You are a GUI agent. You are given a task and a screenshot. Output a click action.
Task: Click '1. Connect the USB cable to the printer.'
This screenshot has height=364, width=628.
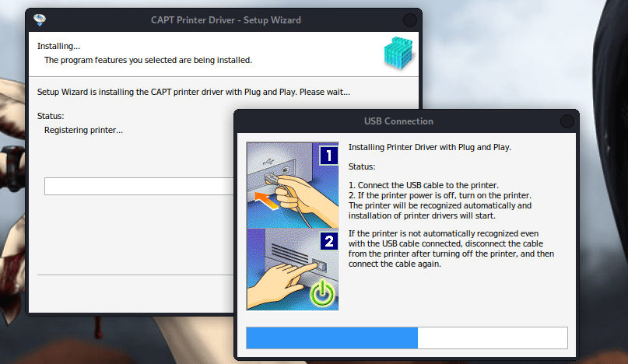click(x=423, y=185)
